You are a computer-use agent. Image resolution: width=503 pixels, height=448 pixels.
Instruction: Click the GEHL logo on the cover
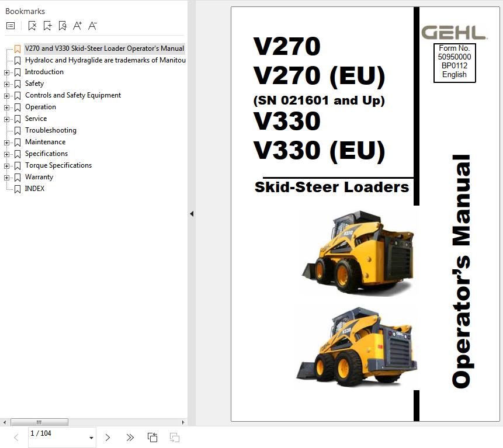455,33
